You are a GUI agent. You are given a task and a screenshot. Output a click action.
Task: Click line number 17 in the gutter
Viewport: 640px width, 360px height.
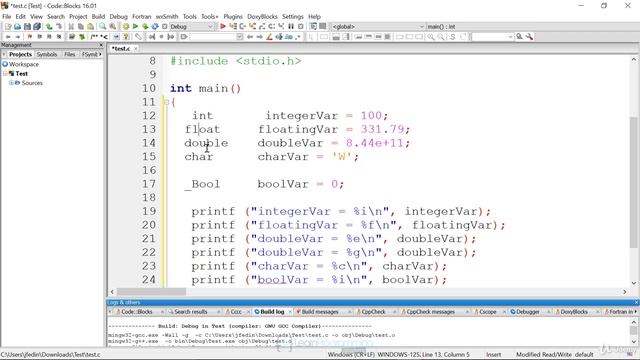tap(149, 184)
